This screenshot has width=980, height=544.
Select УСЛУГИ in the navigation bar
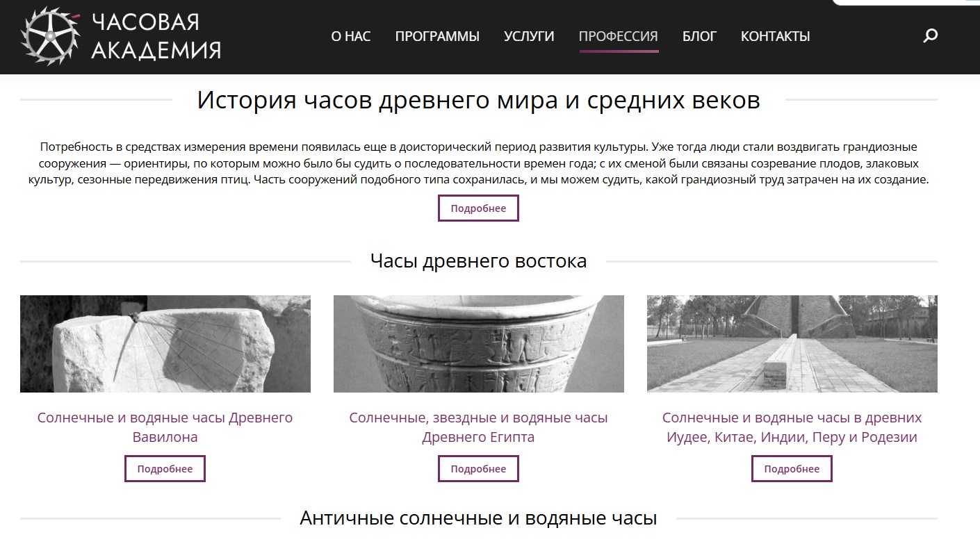[529, 36]
